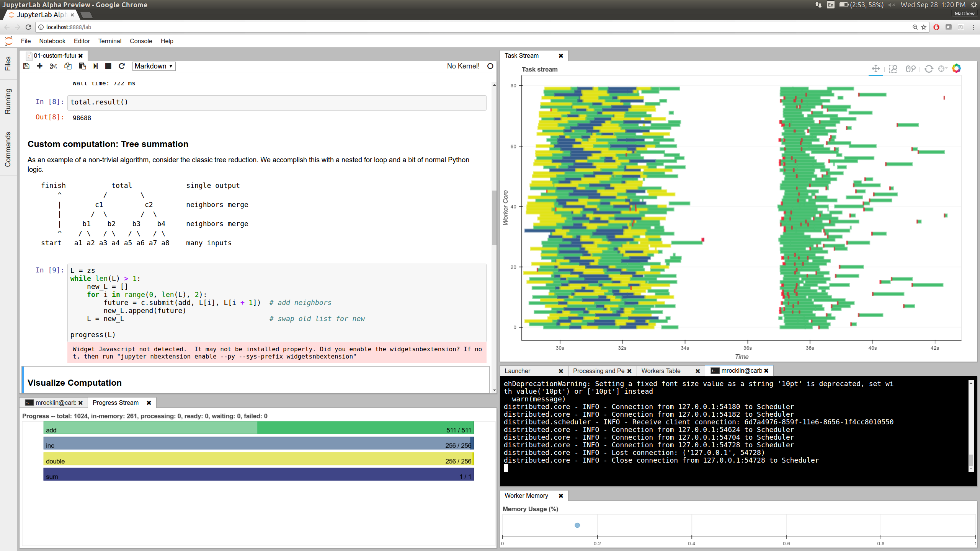Switch to the Workers Table tab
The image size is (980, 551).
pyautogui.click(x=661, y=371)
